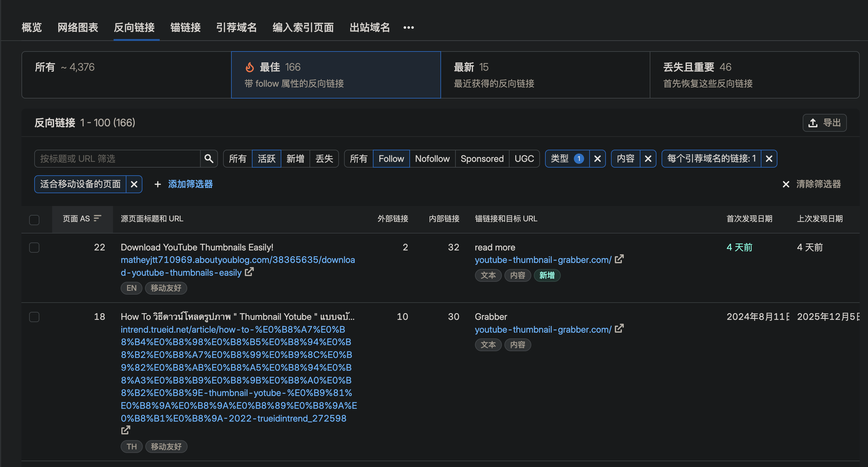Switch to the 锚链接 tab
This screenshot has width=868, height=467.
coord(185,28)
